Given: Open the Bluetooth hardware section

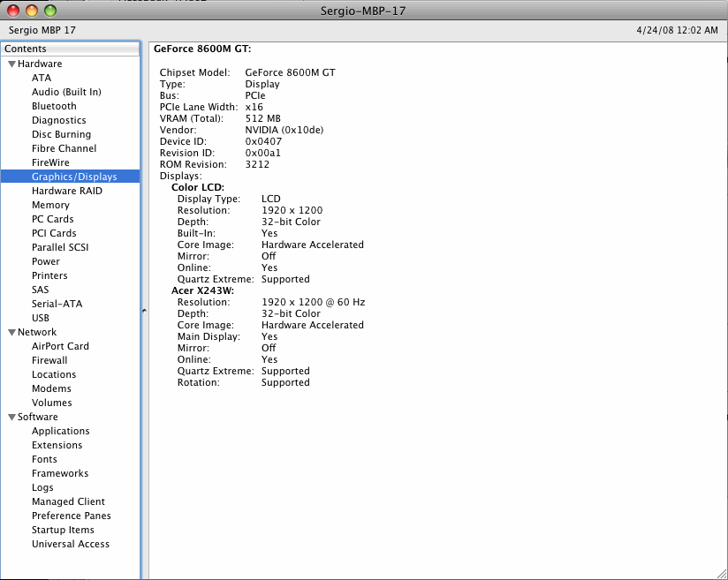Looking at the screenshot, I should (x=54, y=106).
